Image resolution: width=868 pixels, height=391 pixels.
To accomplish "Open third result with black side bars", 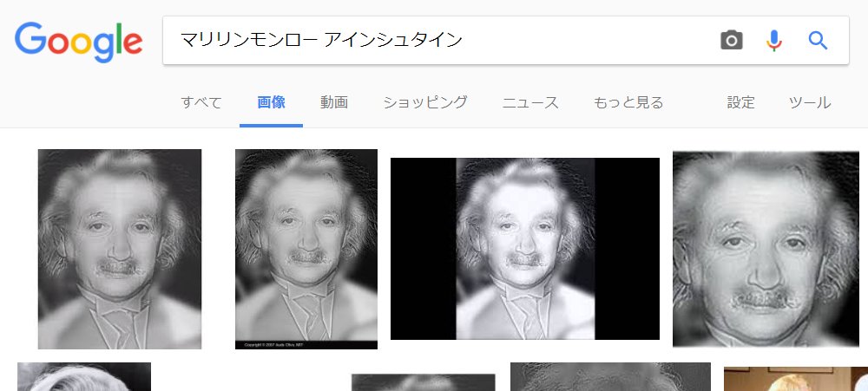I will coord(525,249).
